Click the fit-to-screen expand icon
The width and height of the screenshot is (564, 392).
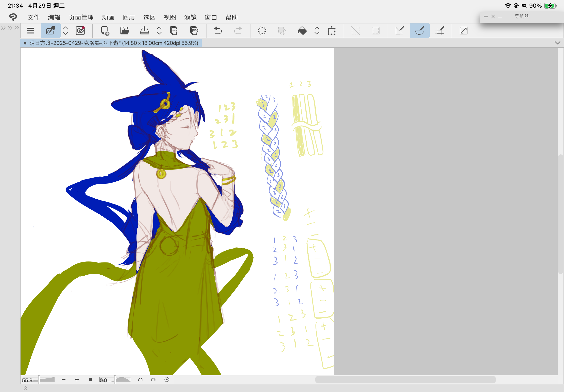(x=463, y=31)
